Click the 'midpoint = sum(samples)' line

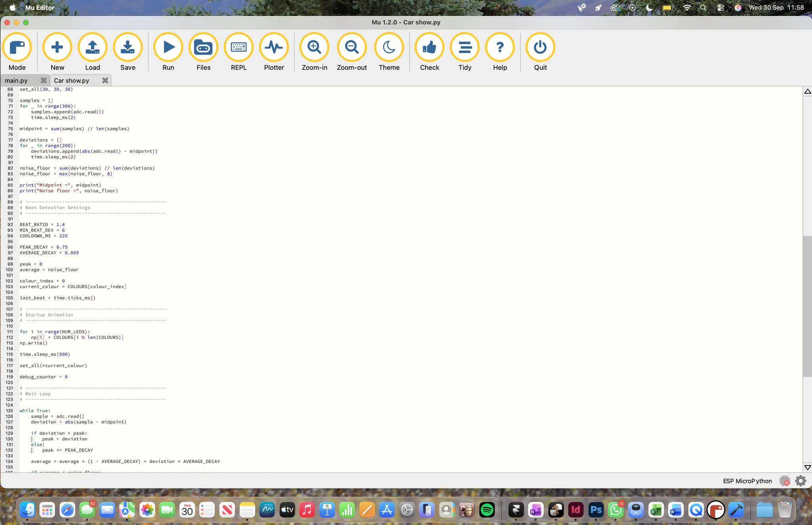click(x=75, y=129)
